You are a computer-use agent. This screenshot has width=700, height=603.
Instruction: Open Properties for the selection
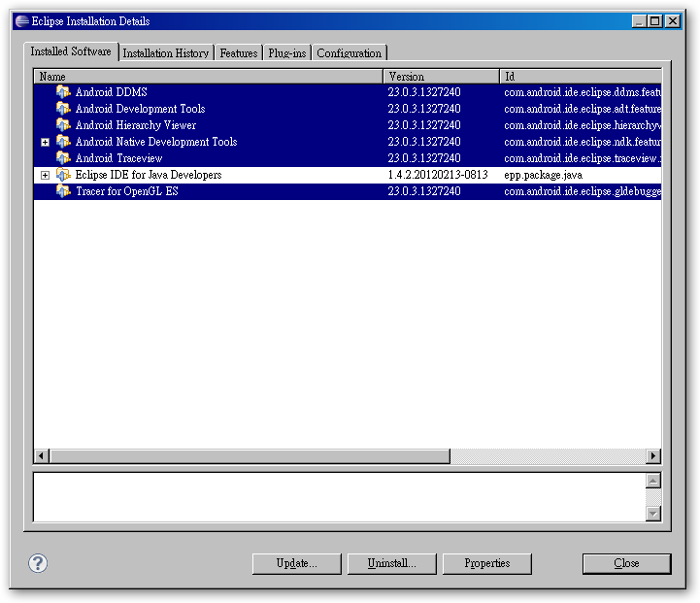click(486, 564)
